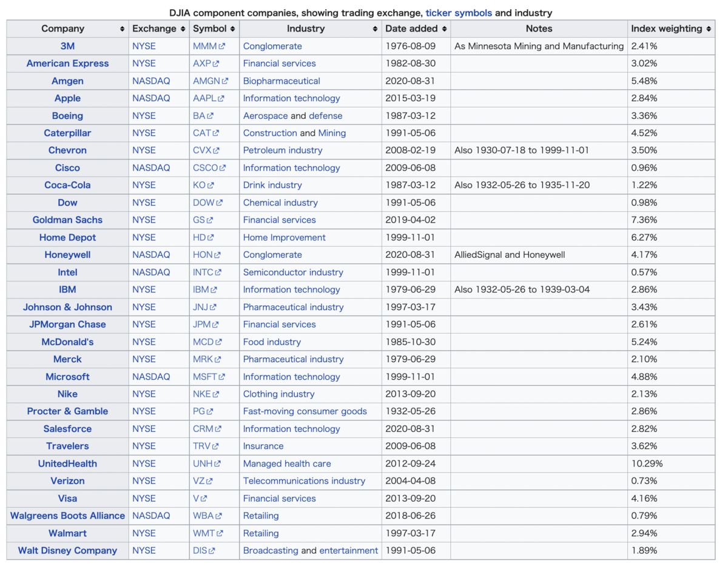Sort by Symbol column sort arrows

[x=234, y=29]
